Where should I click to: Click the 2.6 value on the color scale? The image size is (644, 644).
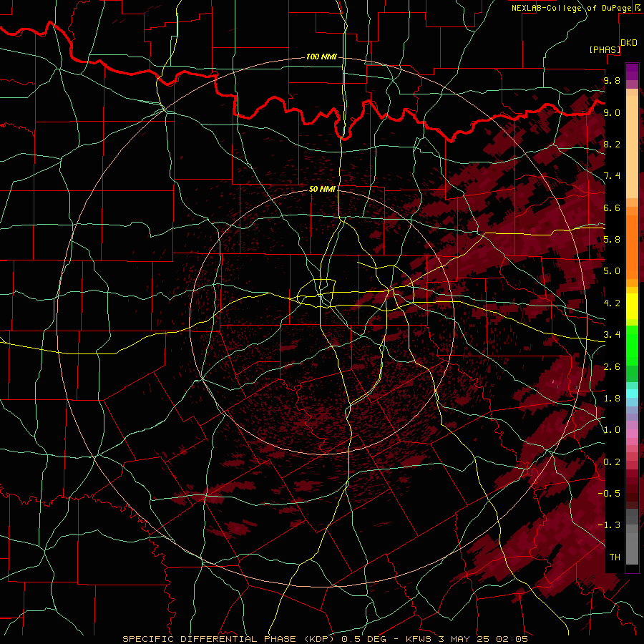[612, 366]
